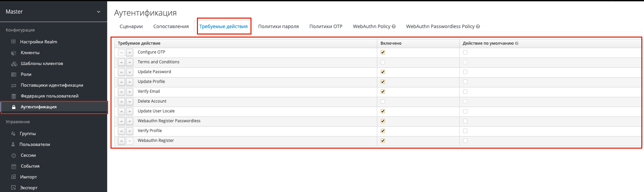This screenshot has height=192, width=644.
Task: Set Configure OTP as default action
Action: (x=465, y=52)
